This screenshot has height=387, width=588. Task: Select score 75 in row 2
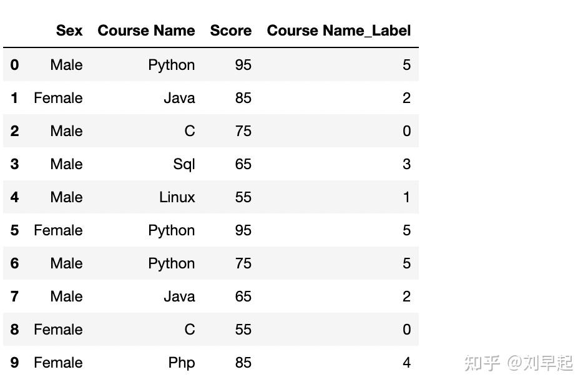coord(243,131)
